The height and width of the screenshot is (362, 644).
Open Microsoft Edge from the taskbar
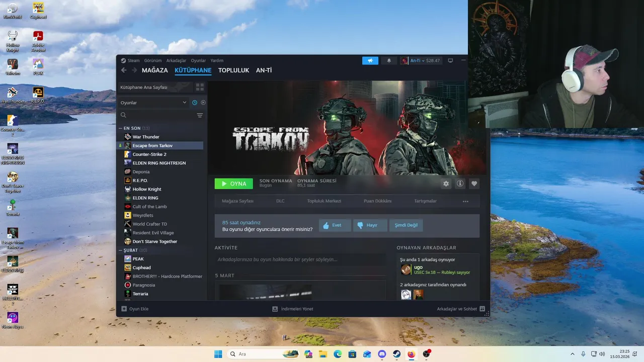338,354
